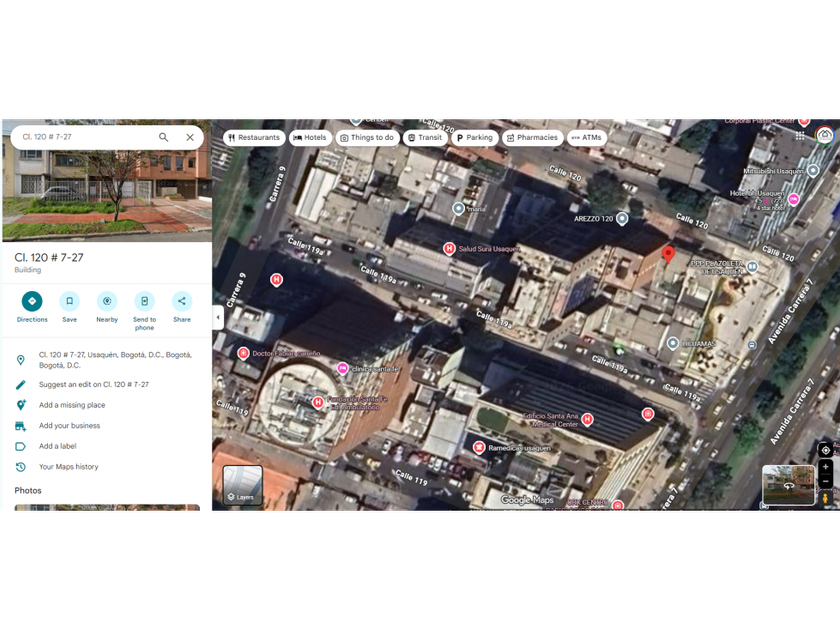Zoom in with the plus button

coord(826,467)
